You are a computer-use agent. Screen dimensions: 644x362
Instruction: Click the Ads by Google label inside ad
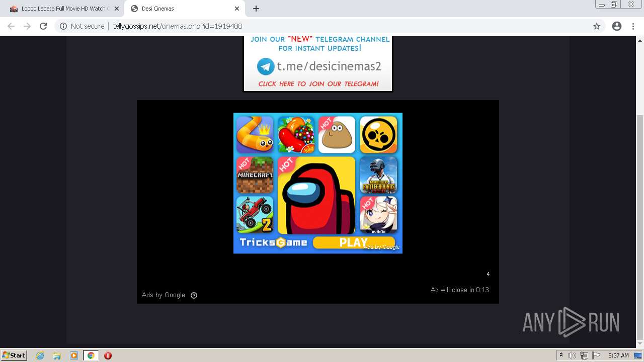tap(381, 247)
